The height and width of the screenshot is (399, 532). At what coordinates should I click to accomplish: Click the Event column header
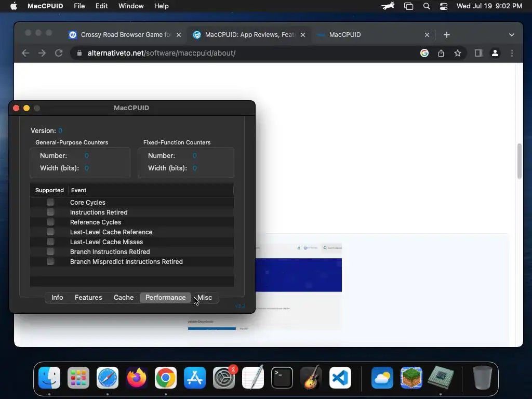click(151, 190)
